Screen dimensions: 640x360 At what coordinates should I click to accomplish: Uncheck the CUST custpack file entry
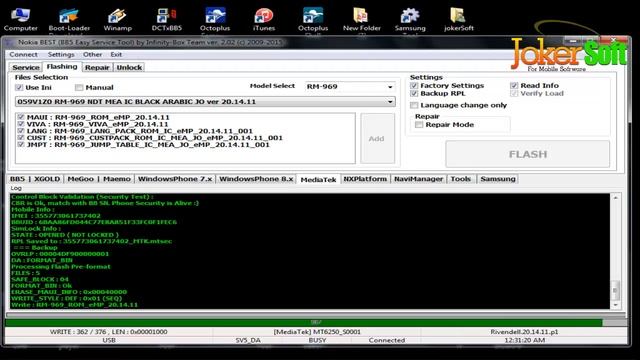[x=21, y=138]
